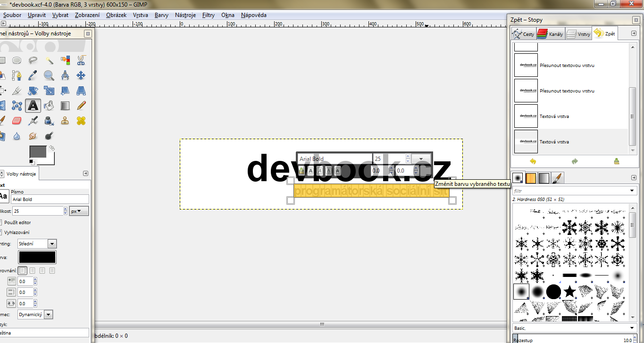Image resolution: width=644 pixels, height=343 pixels.
Task: Click the black text color swatch
Action: pyautogui.click(x=37, y=257)
